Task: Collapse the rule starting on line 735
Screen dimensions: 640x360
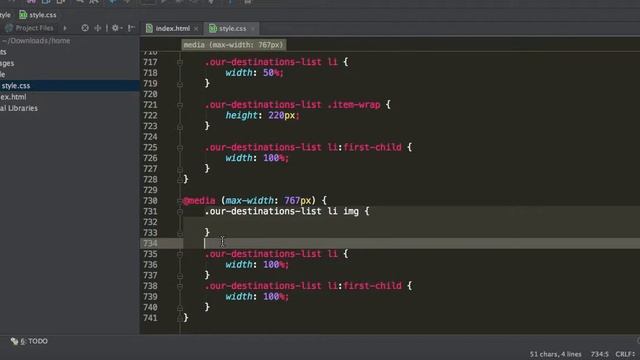Action: (x=180, y=254)
